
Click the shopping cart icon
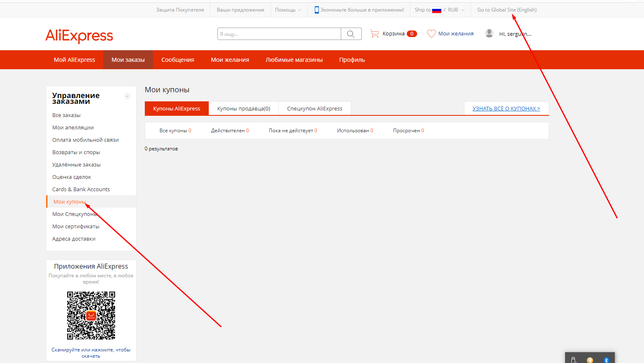375,34
